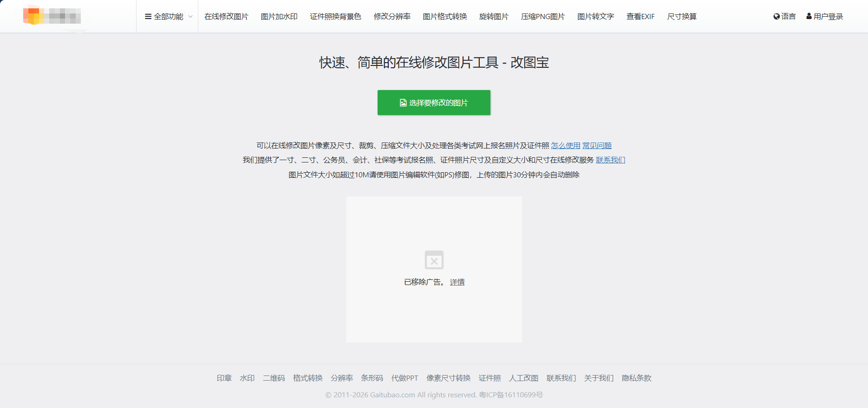Viewport: 868px width, 408px height.
Task: Open the 全部功能 hamburger menu icon
Action: point(148,17)
